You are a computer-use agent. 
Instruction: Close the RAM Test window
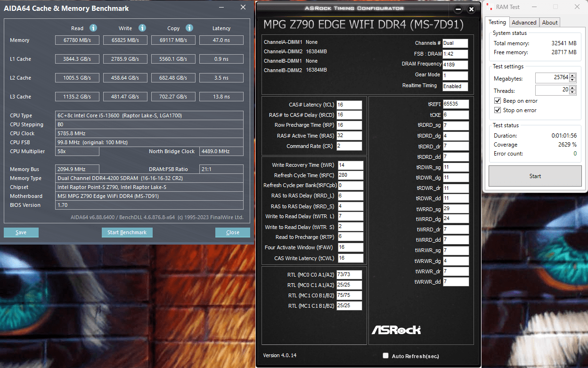[x=577, y=7]
